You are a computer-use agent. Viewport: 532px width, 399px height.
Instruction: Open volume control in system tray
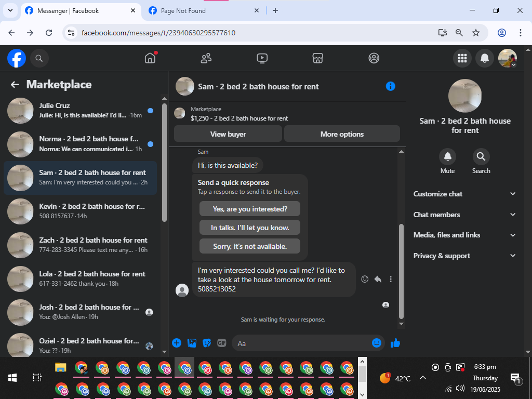pyautogui.click(x=460, y=389)
